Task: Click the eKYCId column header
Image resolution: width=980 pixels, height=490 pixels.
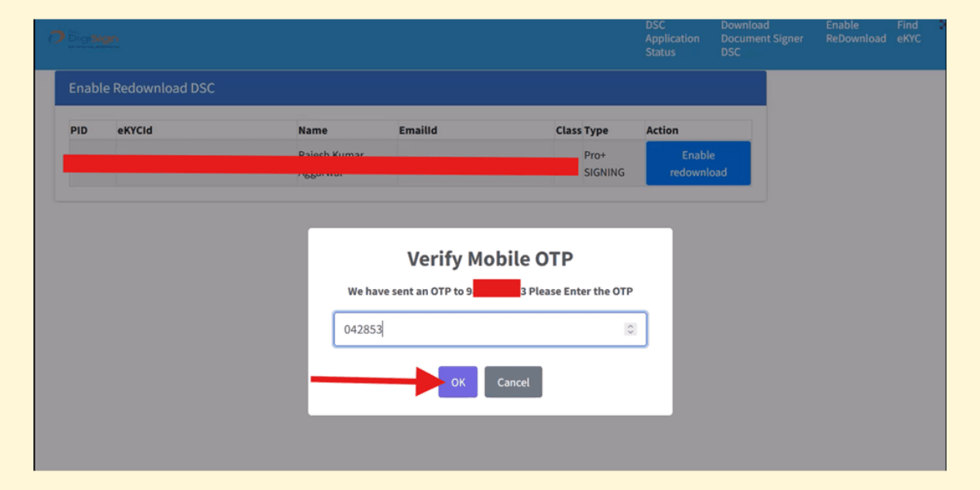Action: (136, 130)
